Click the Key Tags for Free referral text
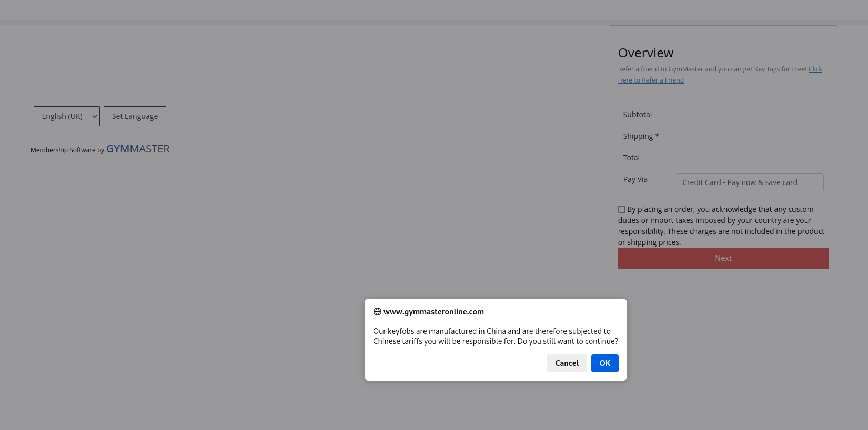This screenshot has height=430, width=868. (712, 69)
